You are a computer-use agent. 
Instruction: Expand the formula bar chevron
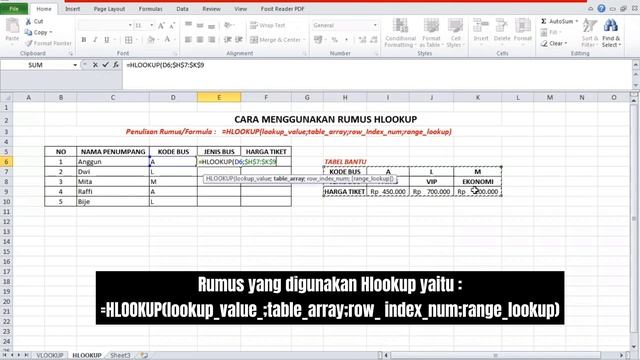pos(636,65)
